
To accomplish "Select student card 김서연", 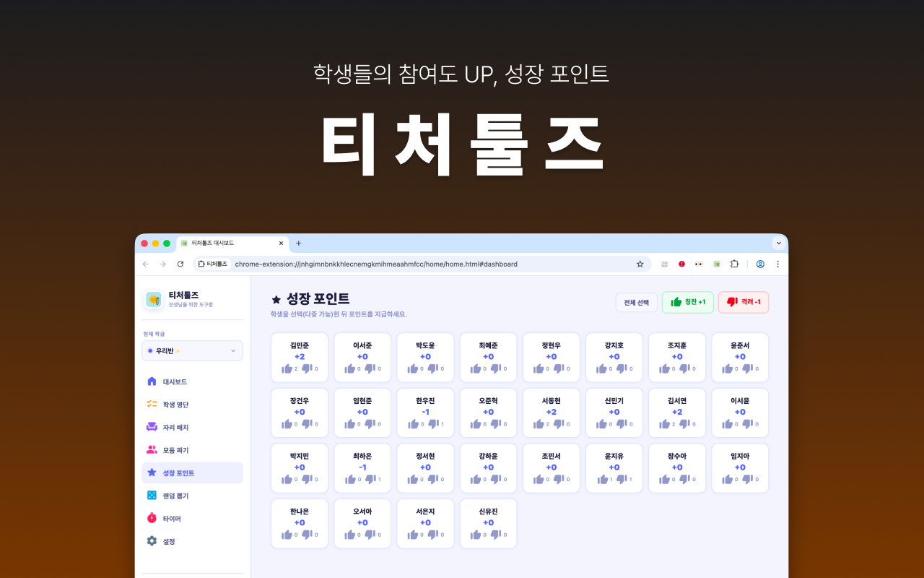I will (676, 413).
